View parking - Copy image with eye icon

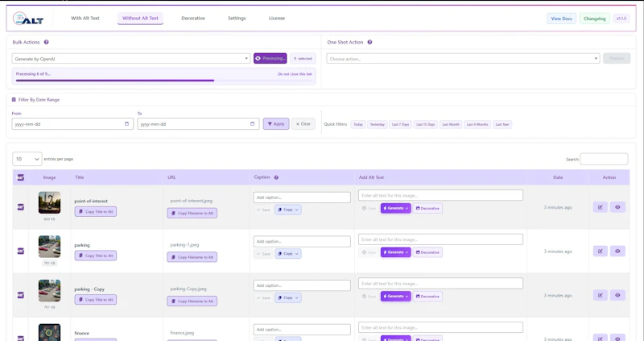point(617,295)
